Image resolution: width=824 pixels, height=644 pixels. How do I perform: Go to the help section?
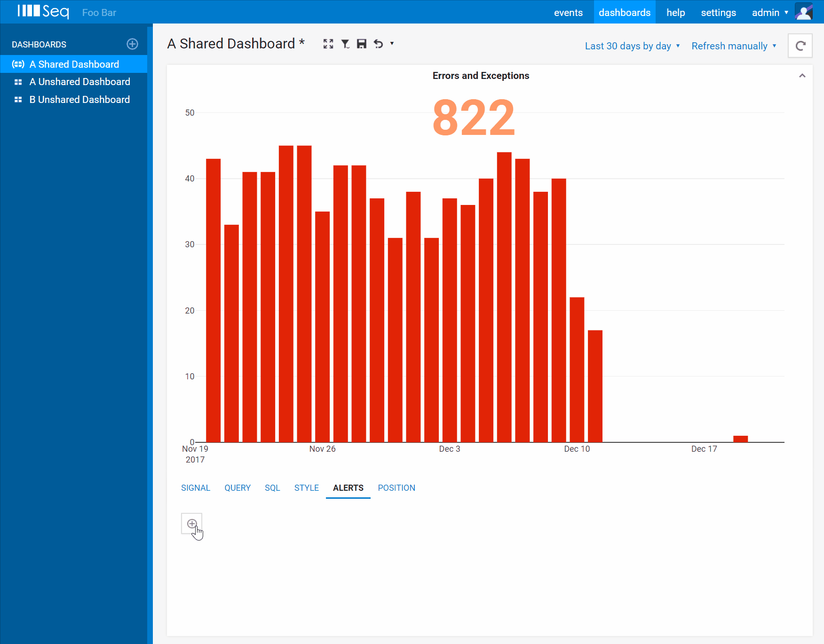[x=675, y=12]
